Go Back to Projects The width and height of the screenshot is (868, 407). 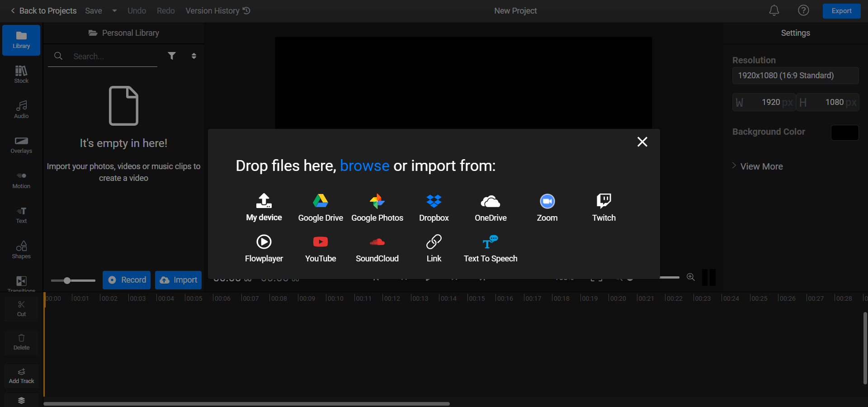click(43, 11)
